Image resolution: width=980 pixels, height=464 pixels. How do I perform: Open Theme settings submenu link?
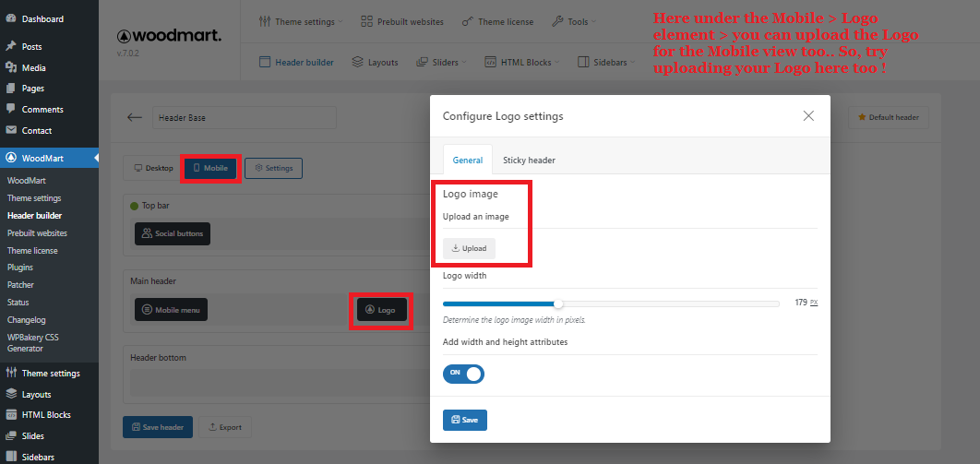click(34, 198)
